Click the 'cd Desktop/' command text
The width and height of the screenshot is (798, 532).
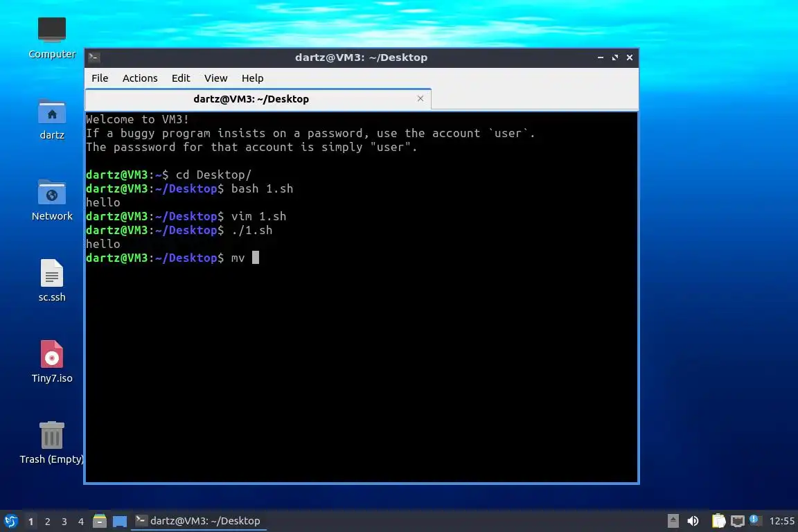point(214,175)
